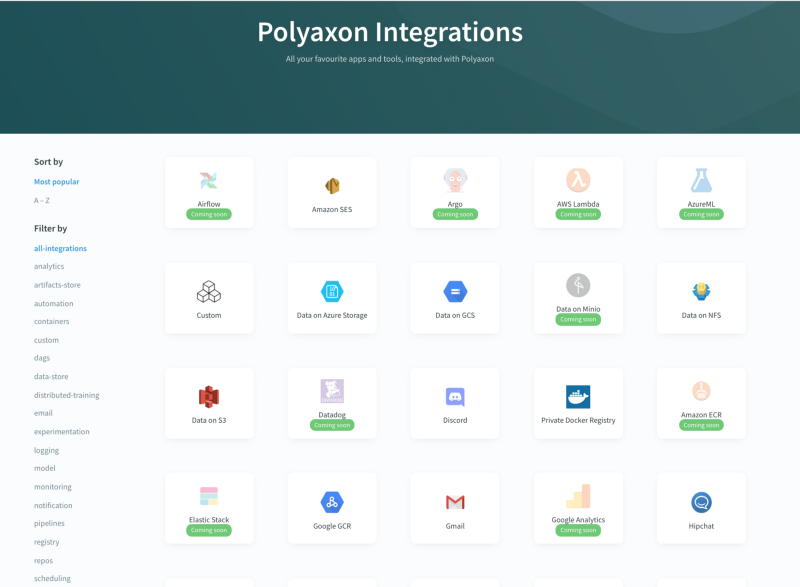Filter integrations by email

(43, 413)
